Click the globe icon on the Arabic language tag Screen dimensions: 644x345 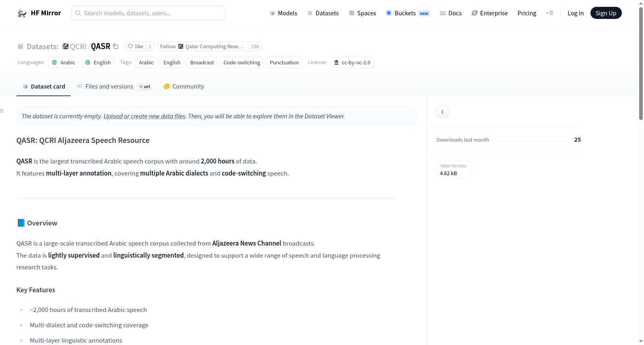[x=54, y=62]
